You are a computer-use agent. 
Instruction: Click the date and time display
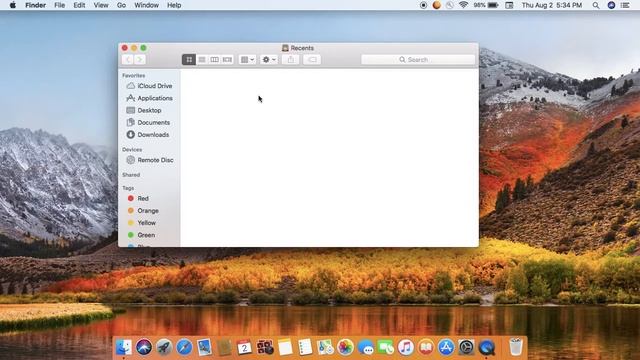tap(551, 5)
